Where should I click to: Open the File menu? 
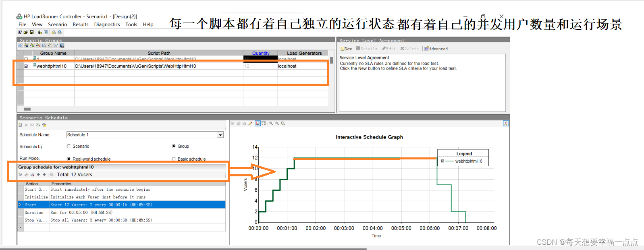23,25
